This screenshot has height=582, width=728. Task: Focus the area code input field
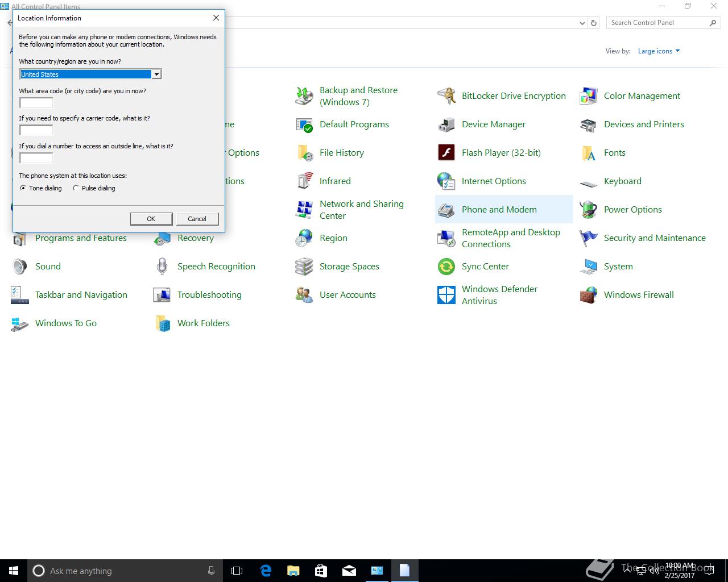coord(36,103)
